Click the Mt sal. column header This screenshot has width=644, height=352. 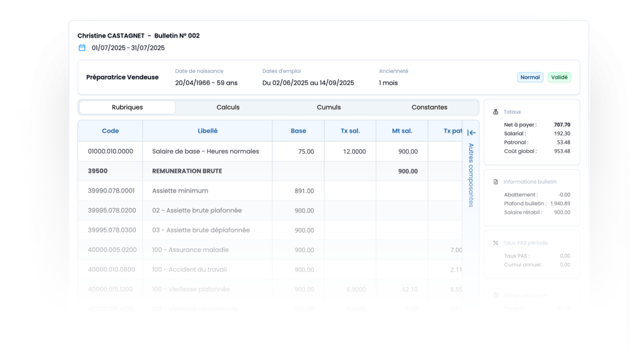[401, 131]
